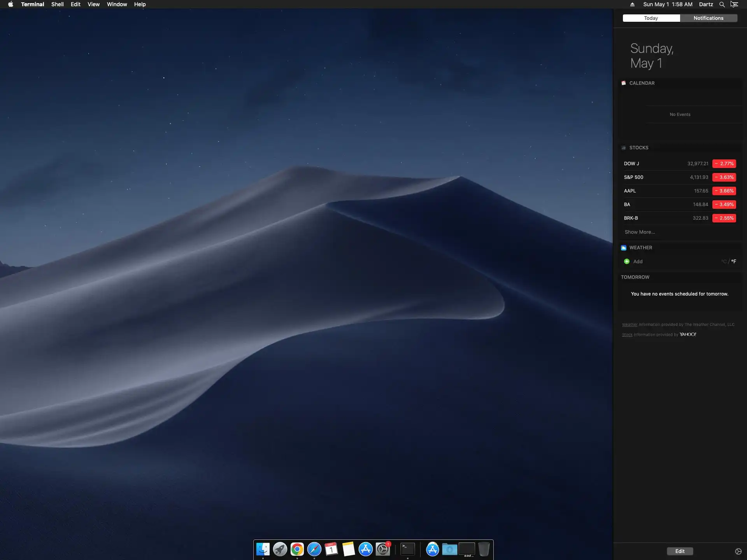
Task: Click the Edit widgets button
Action: [x=680, y=551]
